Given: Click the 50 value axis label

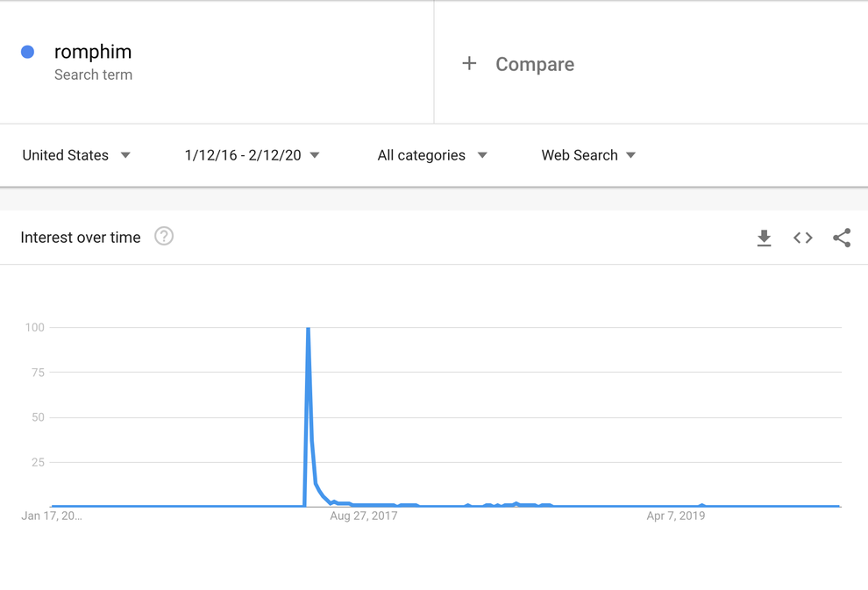Looking at the screenshot, I should pos(38,417).
